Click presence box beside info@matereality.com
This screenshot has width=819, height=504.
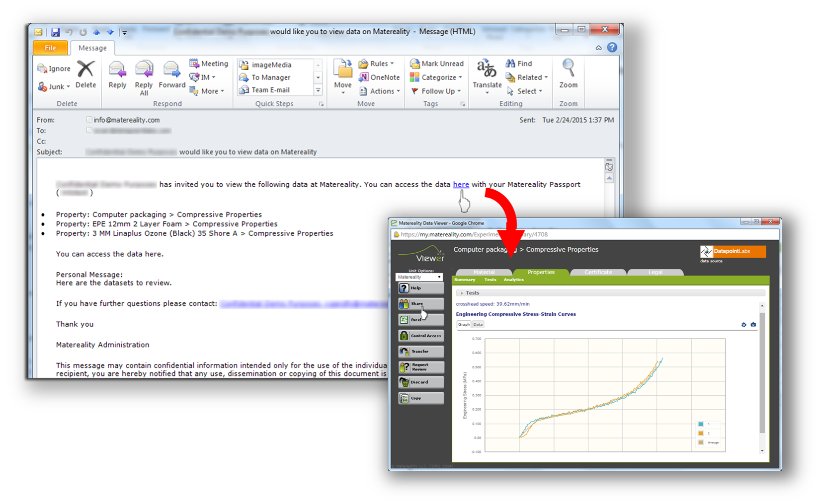pyautogui.click(x=89, y=120)
